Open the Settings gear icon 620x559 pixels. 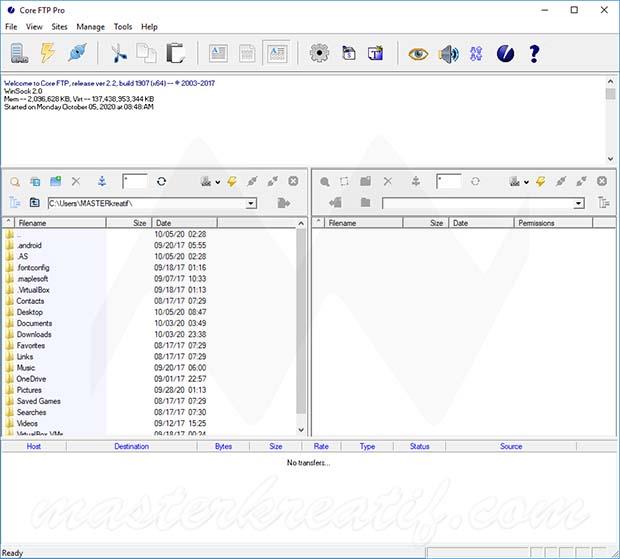319,53
